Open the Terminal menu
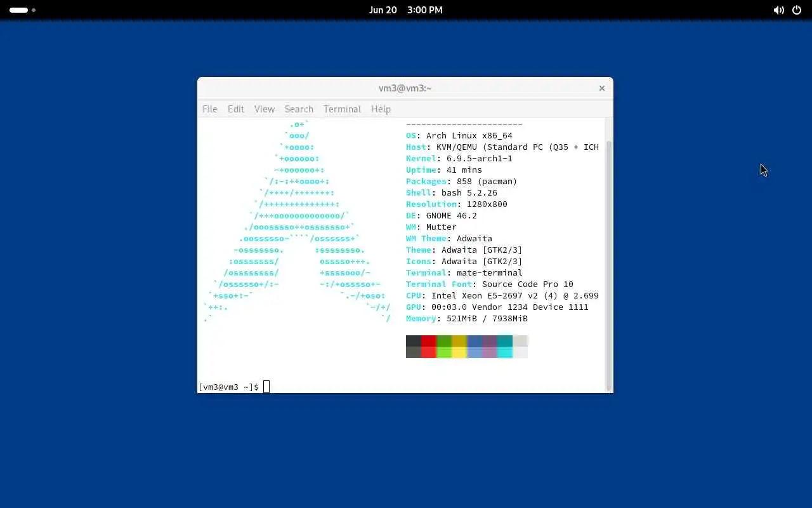 click(342, 109)
